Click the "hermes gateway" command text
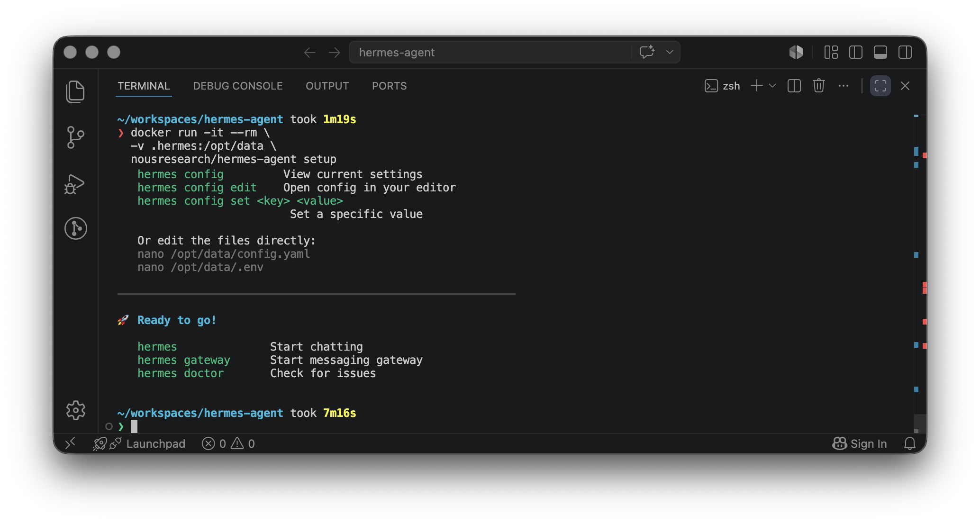The width and height of the screenshot is (980, 524). (184, 360)
